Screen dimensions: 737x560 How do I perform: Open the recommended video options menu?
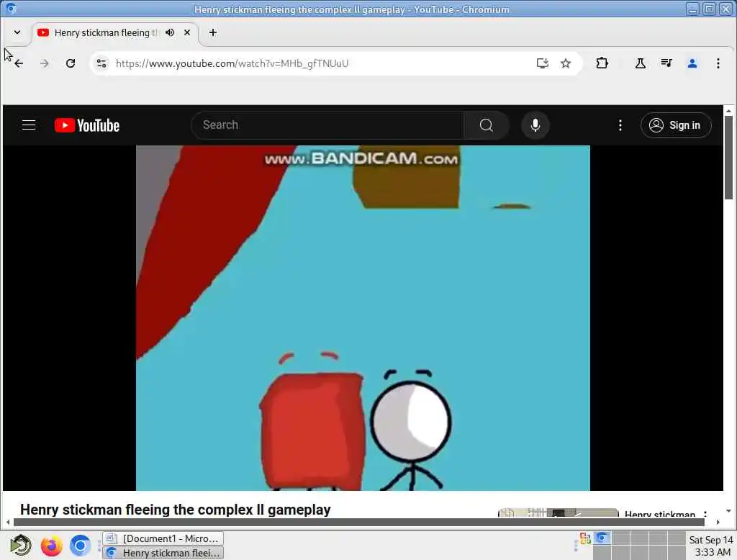[705, 513]
